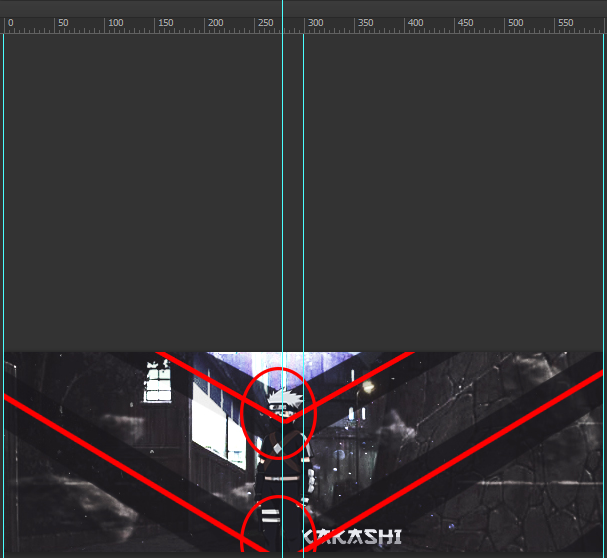Click the small bright window on banner's left

click(x=158, y=383)
